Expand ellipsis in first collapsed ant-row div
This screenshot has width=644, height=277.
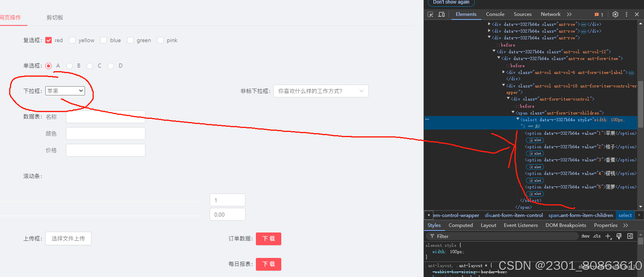coord(584,25)
